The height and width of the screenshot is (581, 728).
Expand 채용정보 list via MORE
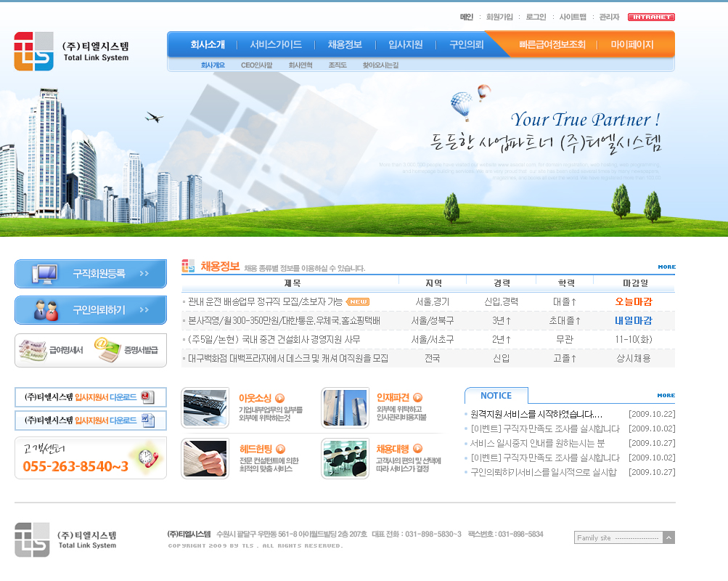[x=666, y=267]
